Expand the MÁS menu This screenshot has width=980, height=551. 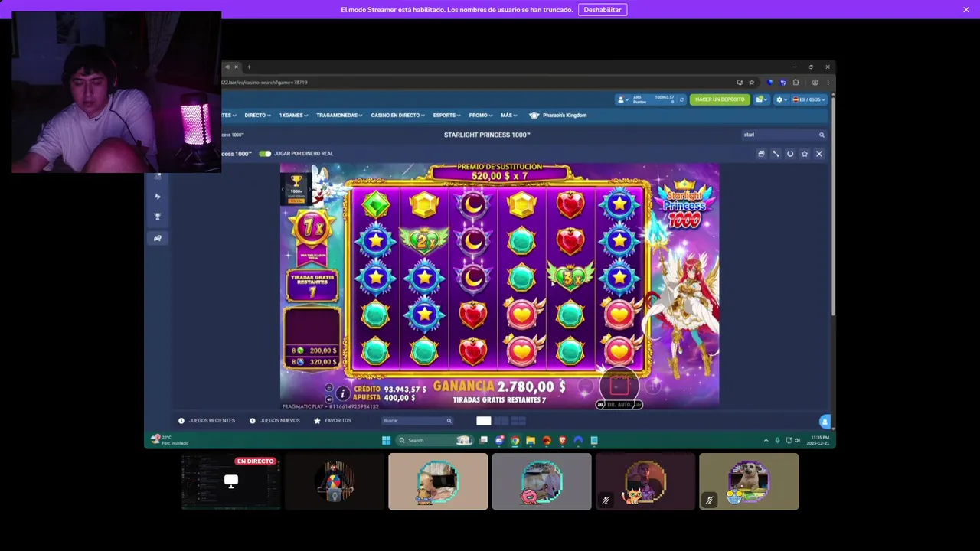click(x=508, y=116)
